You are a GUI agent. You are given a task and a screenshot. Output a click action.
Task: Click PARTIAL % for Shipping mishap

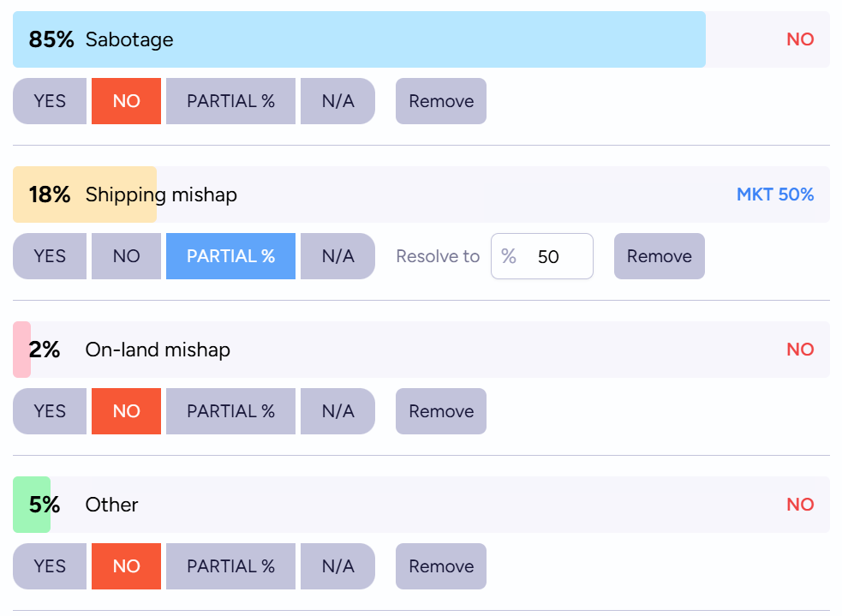click(x=230, y=256)
